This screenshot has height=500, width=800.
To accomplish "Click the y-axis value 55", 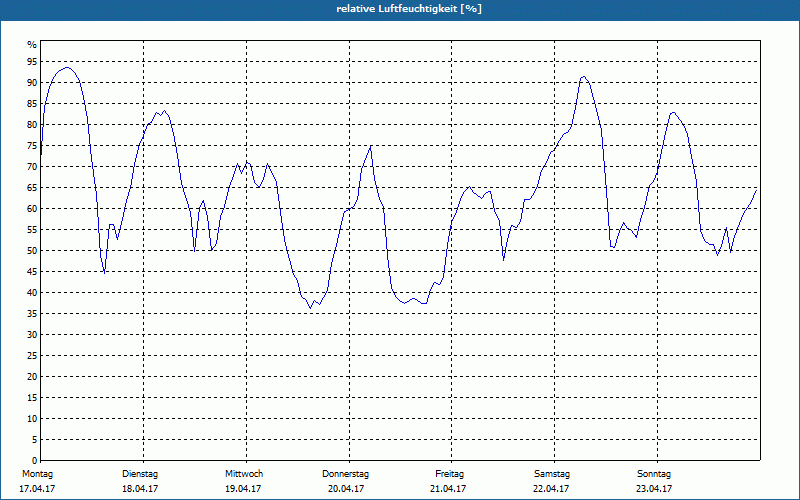I will pyautogui.click(x=32, y=230).
